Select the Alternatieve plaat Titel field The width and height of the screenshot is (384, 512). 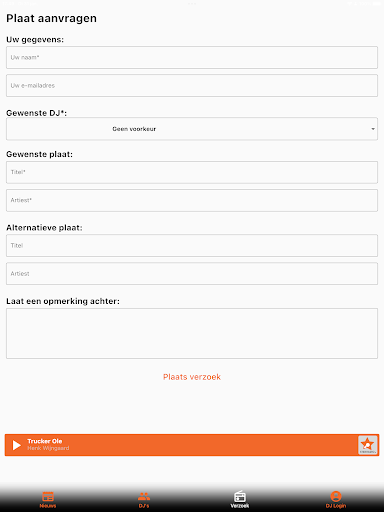(x=192, y=246)
